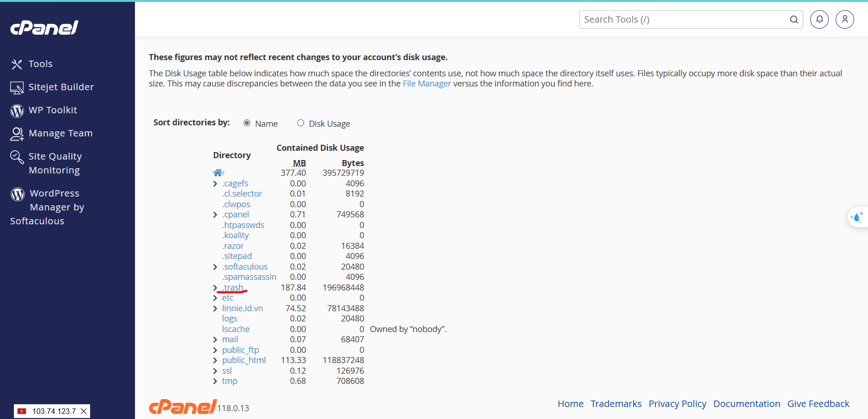
Task: Select sort by Name radio button
Action: pos(247,123)
